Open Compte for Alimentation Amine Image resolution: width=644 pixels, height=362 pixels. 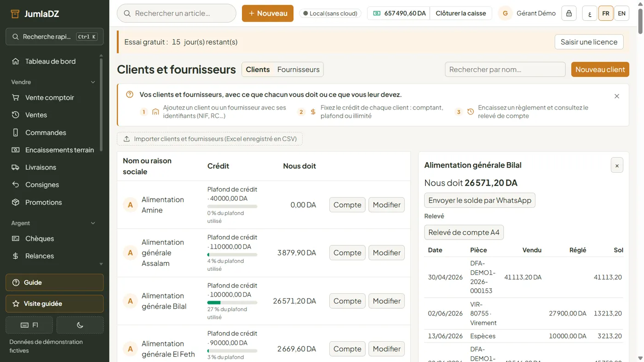coord(347,205)
